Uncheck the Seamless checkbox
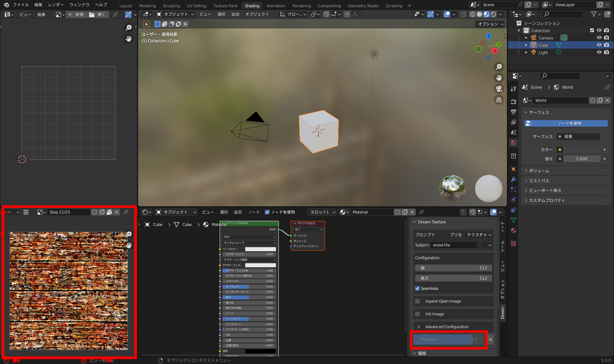The width and height of the screenshot is (614, 364). pos(417,288)
